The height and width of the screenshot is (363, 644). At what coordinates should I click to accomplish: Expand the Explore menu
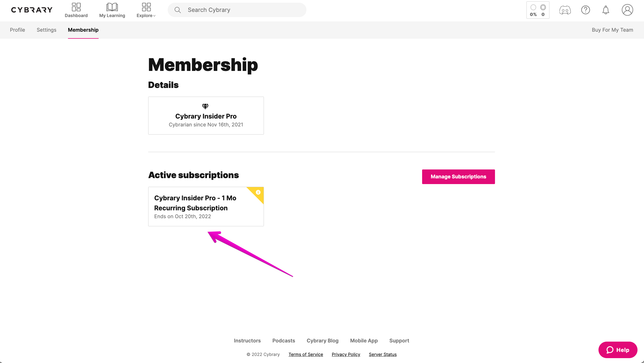point(146,10)
